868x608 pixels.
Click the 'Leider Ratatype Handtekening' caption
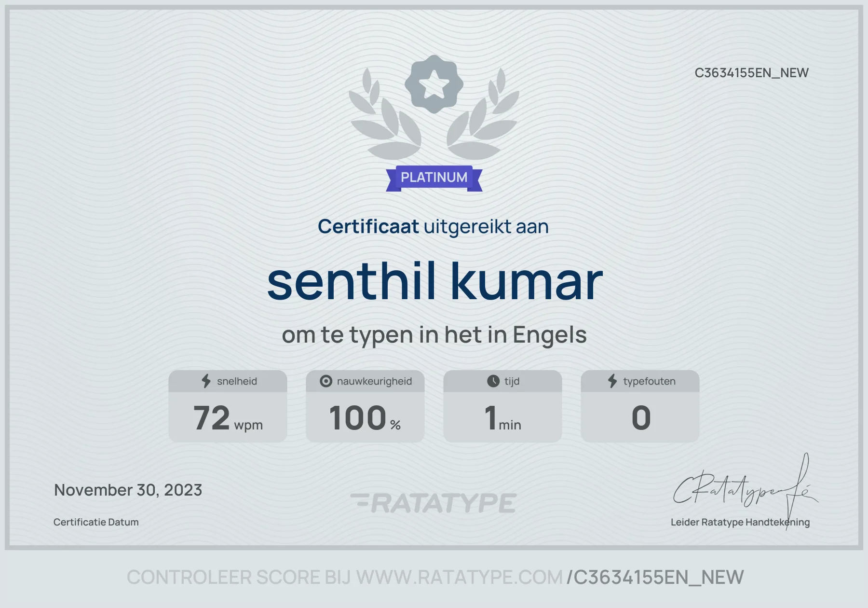pyautogui.click(x=740, y=522)
